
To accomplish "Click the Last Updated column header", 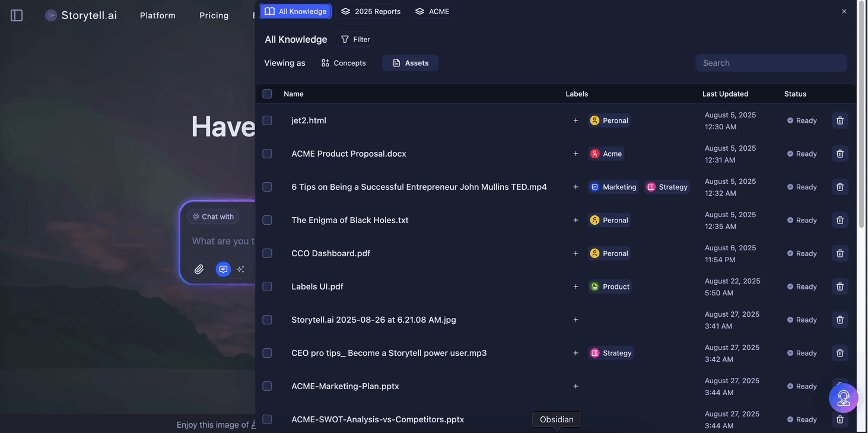I will [x=726, y=94].
